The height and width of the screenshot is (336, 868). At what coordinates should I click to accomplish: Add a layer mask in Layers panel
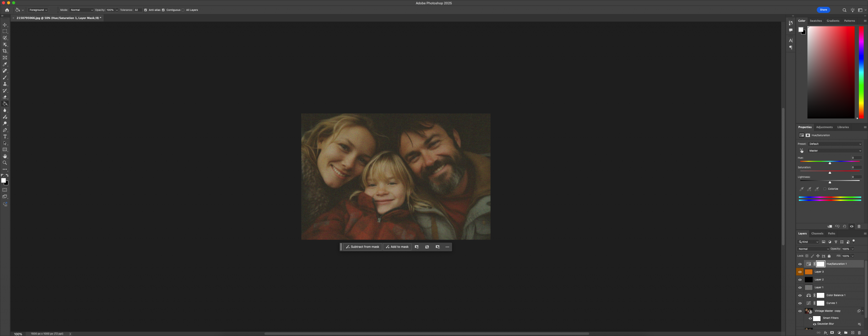pyautogui.click(x=832, y=333)
